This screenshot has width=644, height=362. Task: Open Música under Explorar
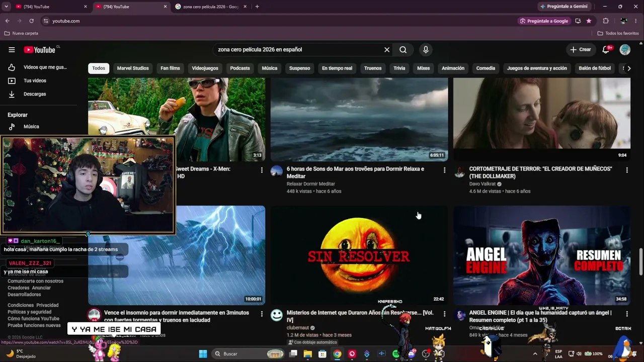click(31, 127)
